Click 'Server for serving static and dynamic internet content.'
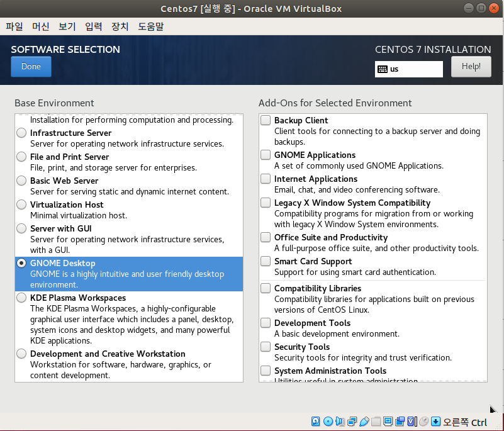 [x=130, y=191]
